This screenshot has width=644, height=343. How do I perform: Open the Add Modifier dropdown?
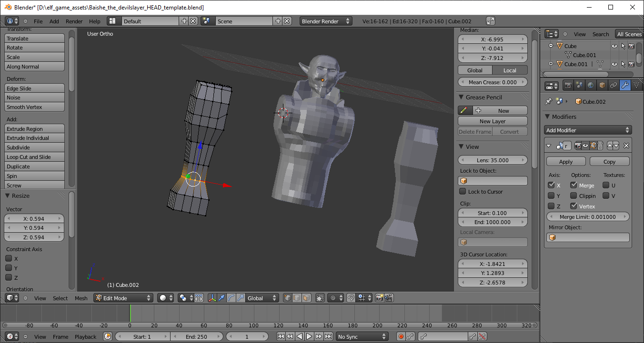coord(588,130)
